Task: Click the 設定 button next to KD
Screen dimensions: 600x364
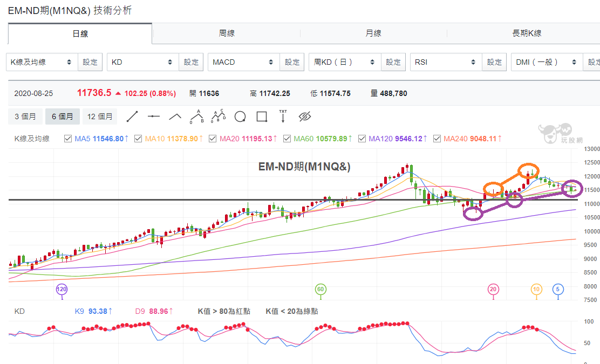Action: coord(191,62)
